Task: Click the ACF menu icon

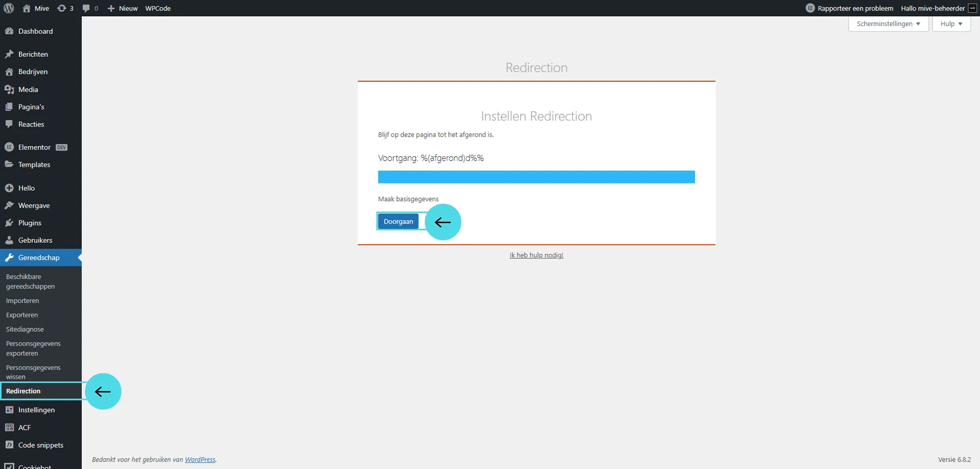Action: click(9, 428)
